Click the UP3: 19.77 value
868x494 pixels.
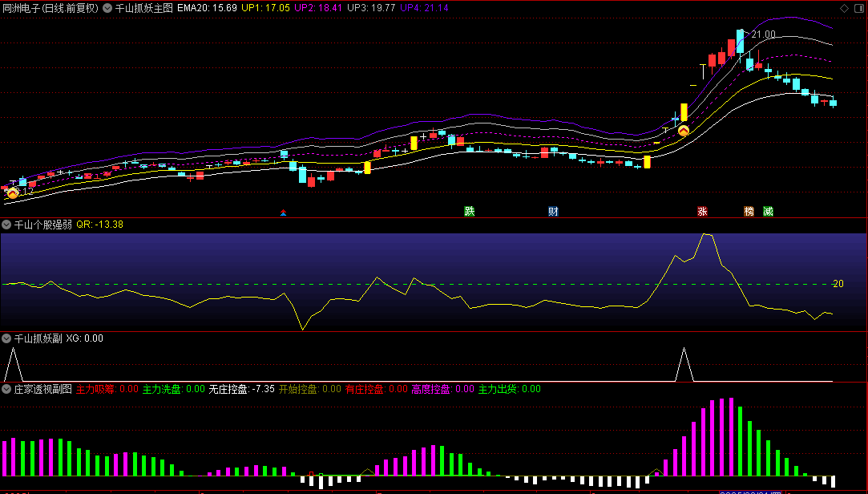371,8
